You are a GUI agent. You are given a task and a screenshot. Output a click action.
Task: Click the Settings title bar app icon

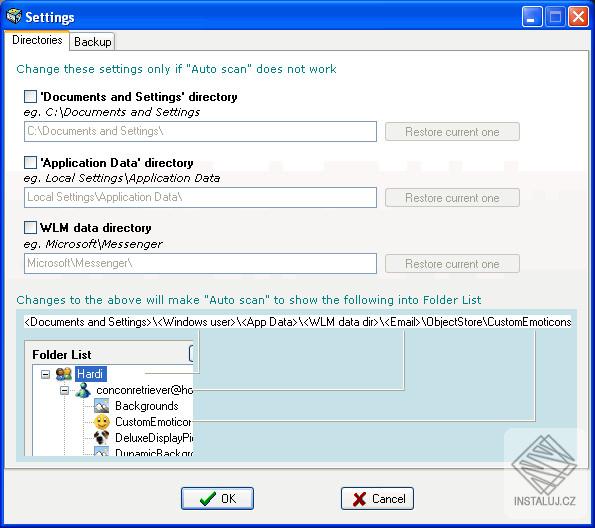pos(14,17)
